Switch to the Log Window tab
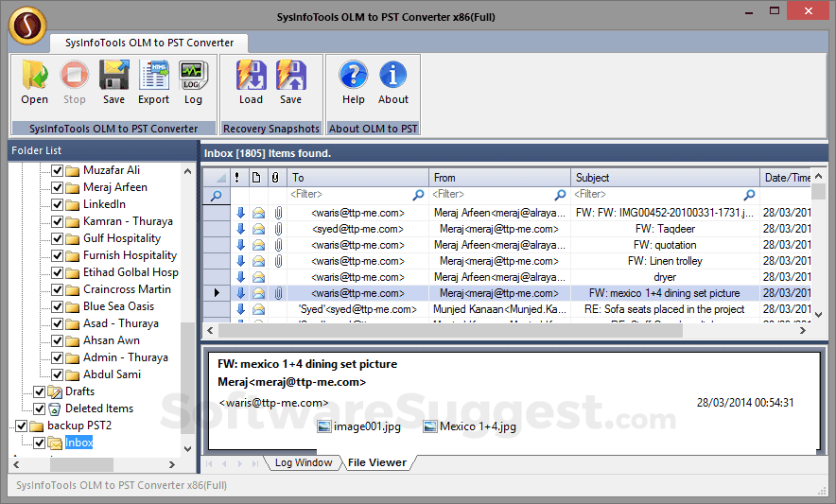The height and width of the screenshot is (504, 836). click(x=304, y=463)
